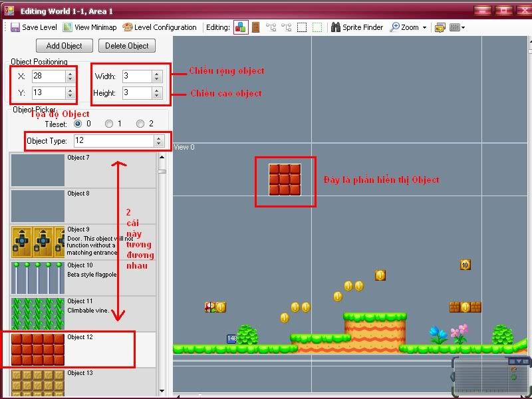Select Tileset 2 radio button
Image resolution: width=532 pixels, height=399 pixels.
coord(140,124)
